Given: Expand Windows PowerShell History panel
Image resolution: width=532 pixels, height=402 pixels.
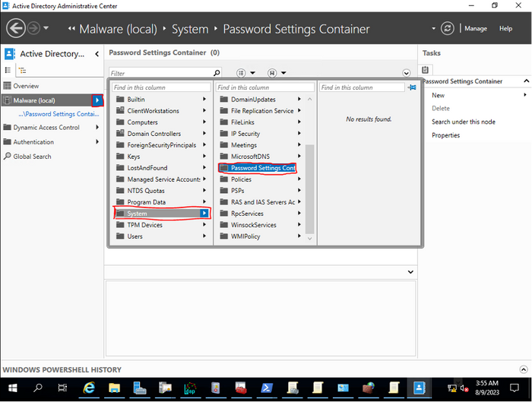Looking at the screenshot, I should tap(524, 369).
